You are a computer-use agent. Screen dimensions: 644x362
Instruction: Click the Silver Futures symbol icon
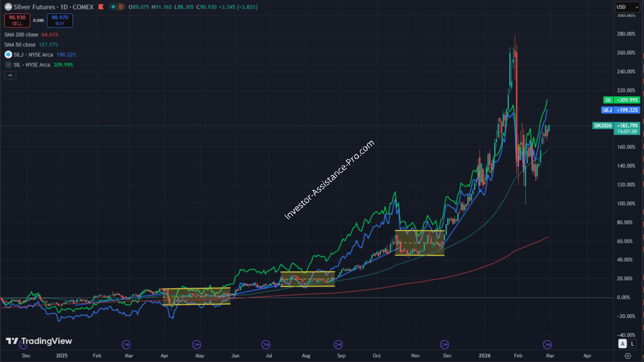coord(8,7)
